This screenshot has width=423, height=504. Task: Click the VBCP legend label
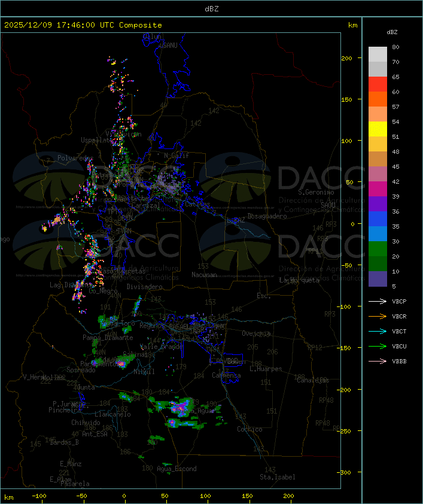point(399,302)
